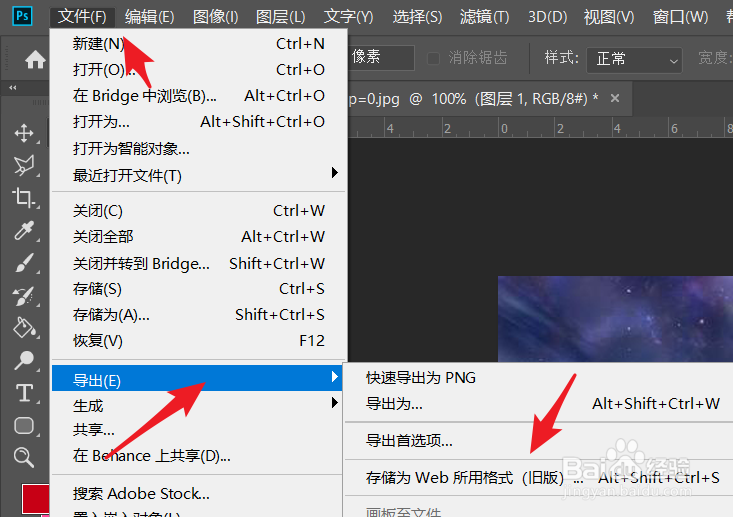Close the document tab p=0.jpg
The image size is (733, 517).
pos(615,98)
